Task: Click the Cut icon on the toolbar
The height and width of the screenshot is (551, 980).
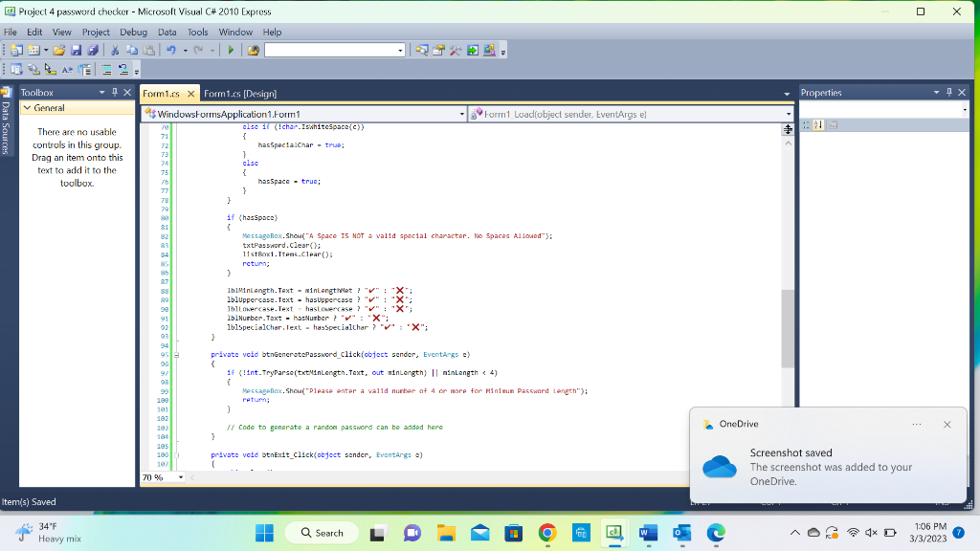Action: point(115,51)
